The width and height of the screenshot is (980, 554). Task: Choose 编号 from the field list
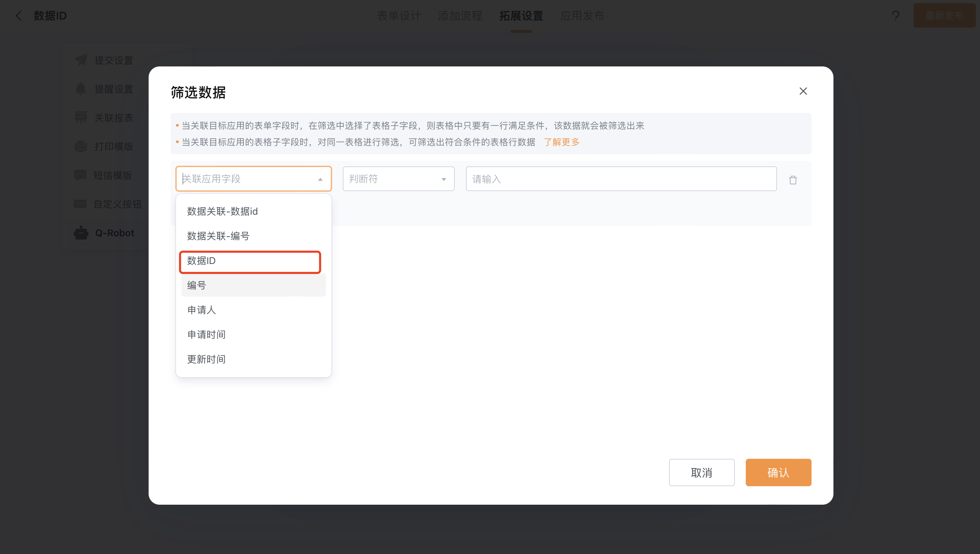click(253, 285)
